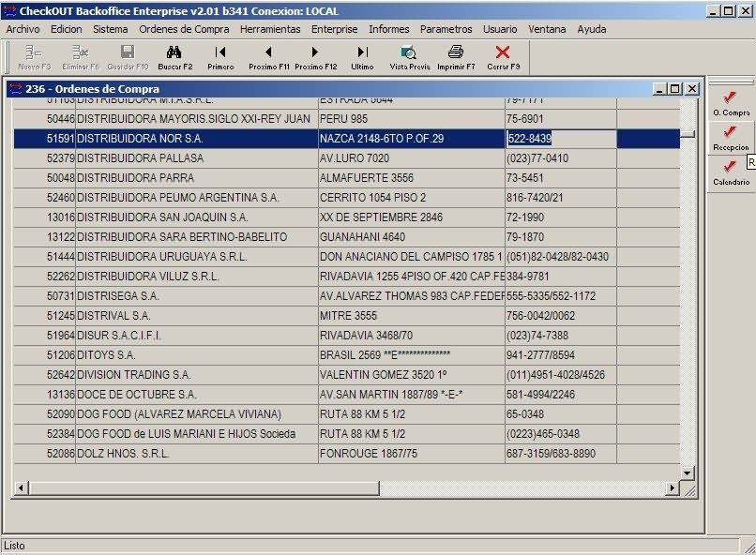Click the CheckOUT application title bar icon
This screenshot has height=555, width=756.
point(9,11)
